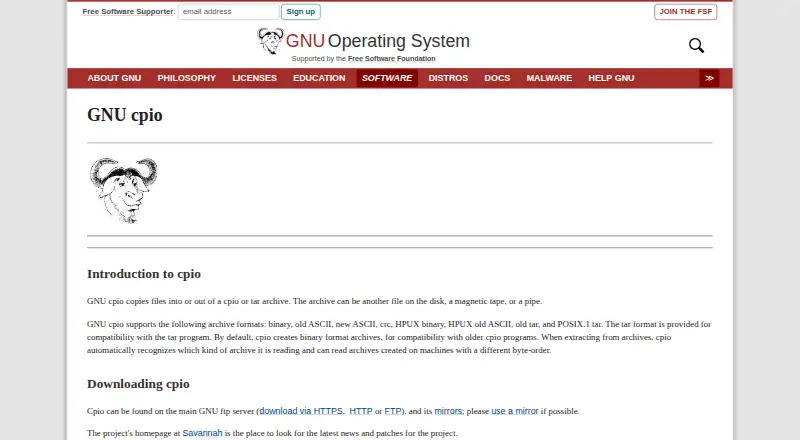This screenshot has width=800, height=440.
Task: Click the Free Software Supporter link
Action: 128,12
